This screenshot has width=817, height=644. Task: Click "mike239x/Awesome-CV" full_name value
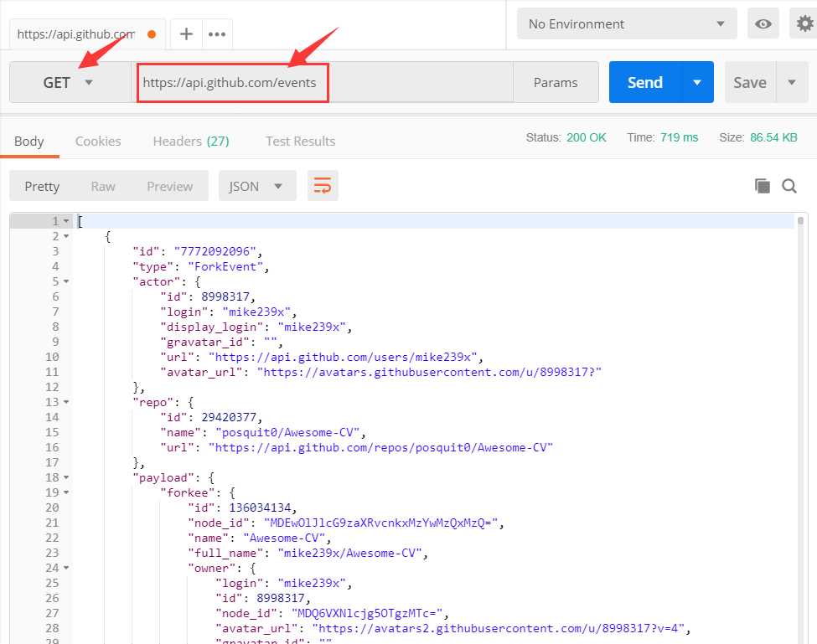(349, 553)
